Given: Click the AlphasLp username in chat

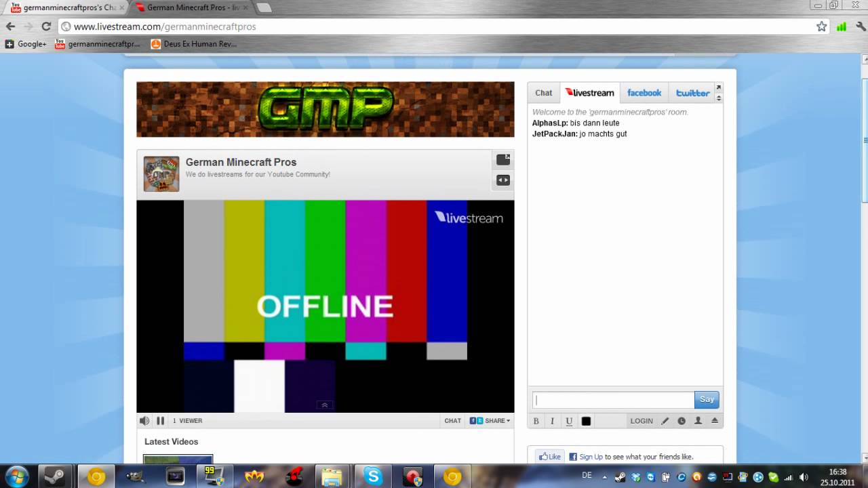Looking at the screenshot, I should click(550, 123).
